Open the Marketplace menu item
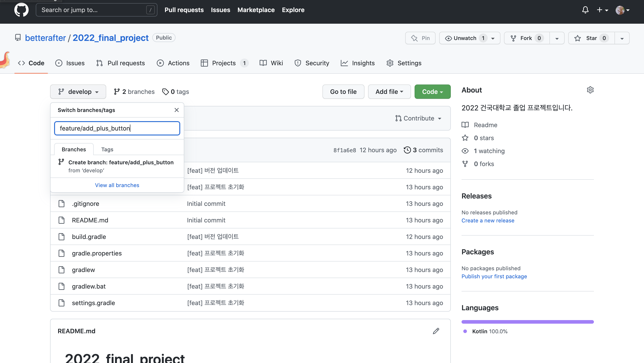 coord(256,10)
